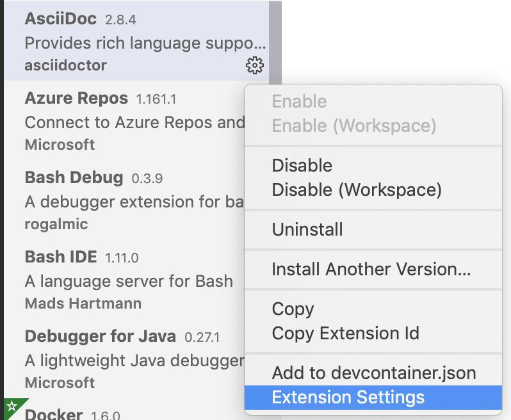
Task: Click the grayed-out Enable (Workspace) option
Action: pyautogui.click(x=353, y=125)
